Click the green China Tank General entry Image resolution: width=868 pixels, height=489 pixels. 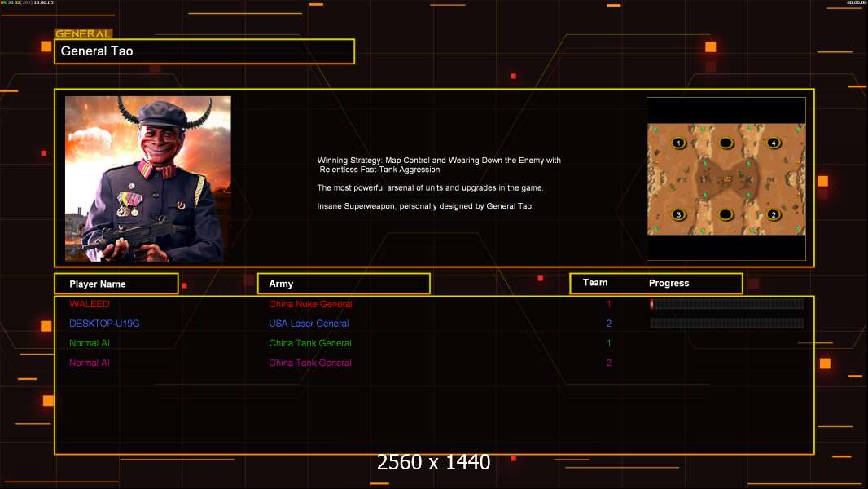point(310,343)
